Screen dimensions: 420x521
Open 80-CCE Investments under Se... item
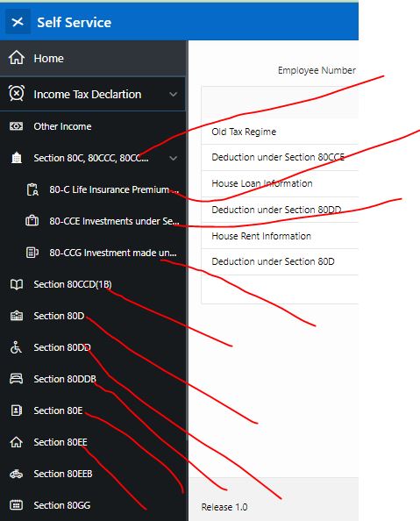tap(93, 221)
